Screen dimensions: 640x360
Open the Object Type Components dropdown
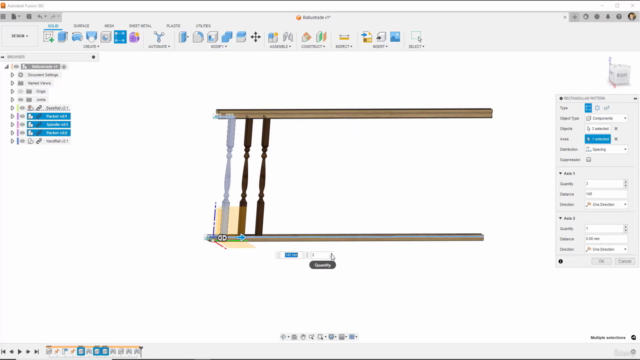coord(606,118)
